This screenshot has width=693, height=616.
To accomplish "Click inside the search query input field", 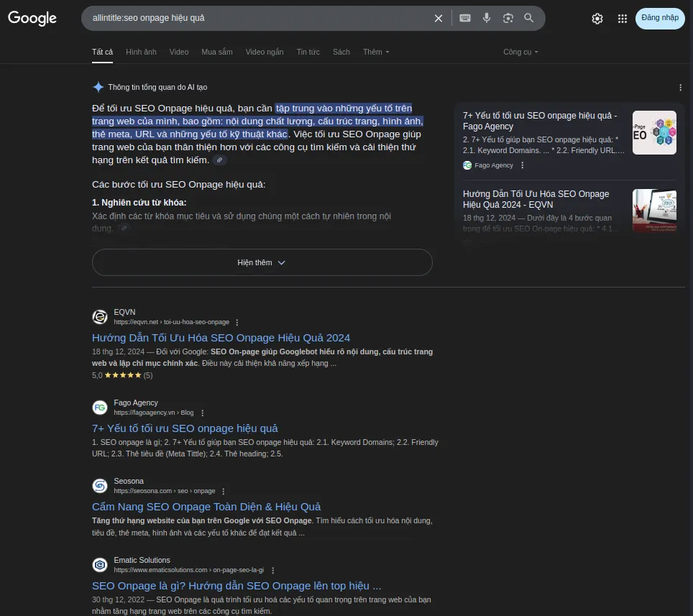I will (x=252, y=18).
